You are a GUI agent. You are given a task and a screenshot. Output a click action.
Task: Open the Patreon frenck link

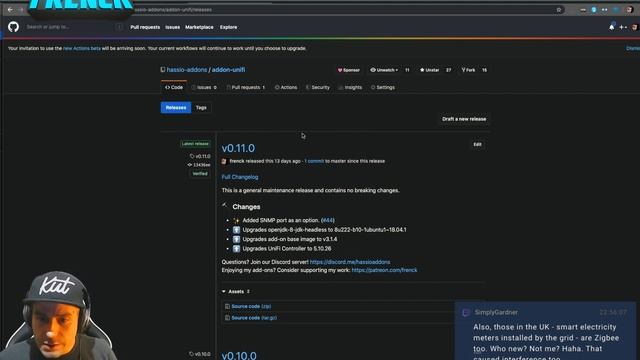(x=384, y=270)
